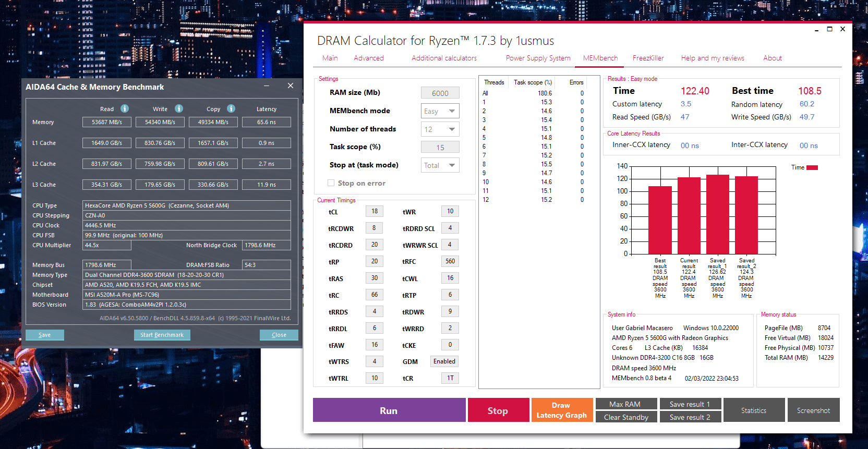Click the tWR value field

(x=450, y=211)
